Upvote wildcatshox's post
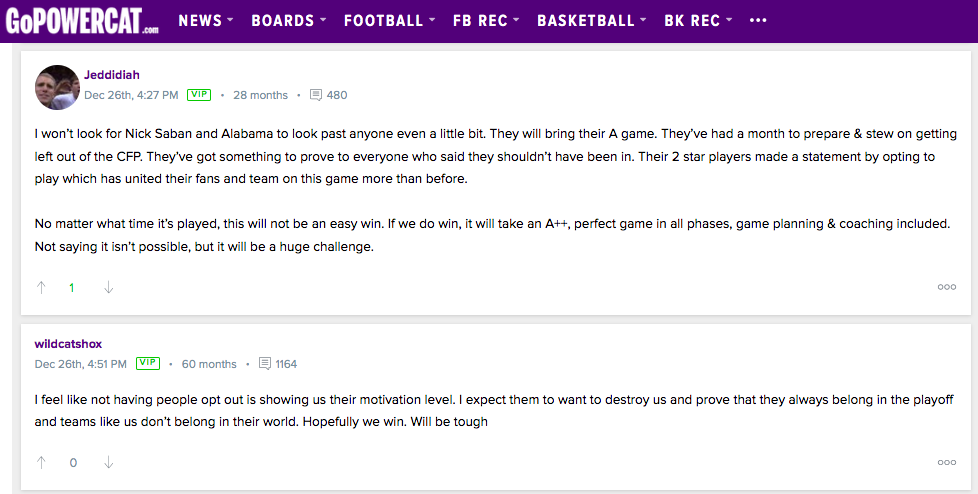Viewport: 978px width, 494px height. [41, 462]
